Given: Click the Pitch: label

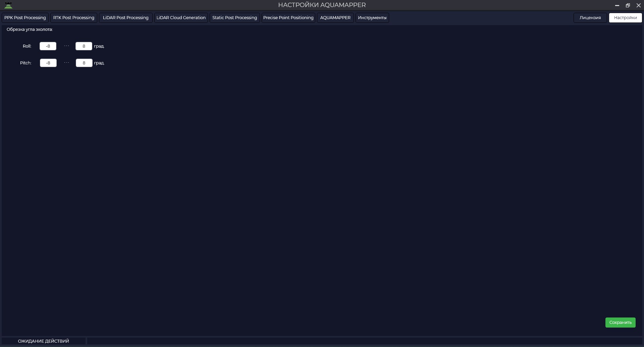Looking at the screenshot, I should [x=26, y=63].
